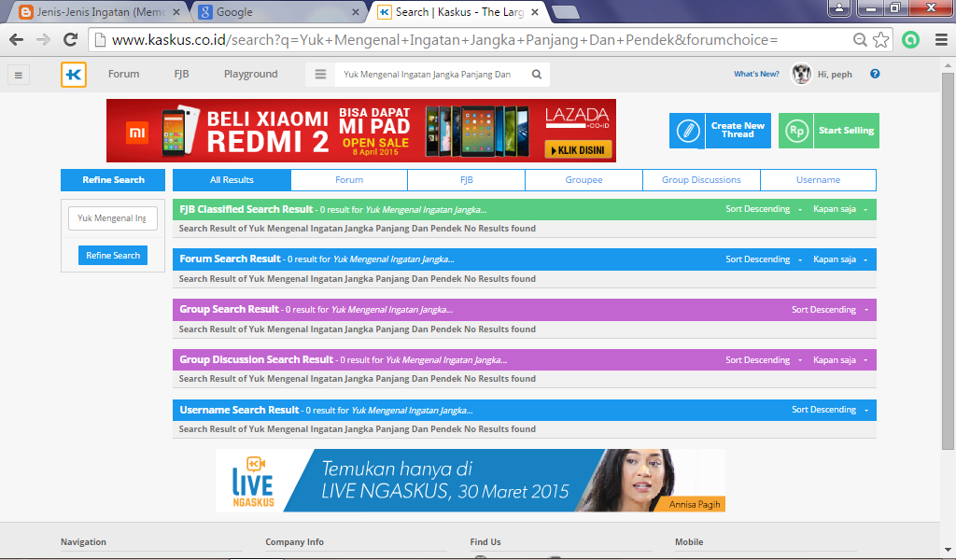Screen dimensions: 956x560
Task: Select the All Results tab
Action: (x=232, y=180)
